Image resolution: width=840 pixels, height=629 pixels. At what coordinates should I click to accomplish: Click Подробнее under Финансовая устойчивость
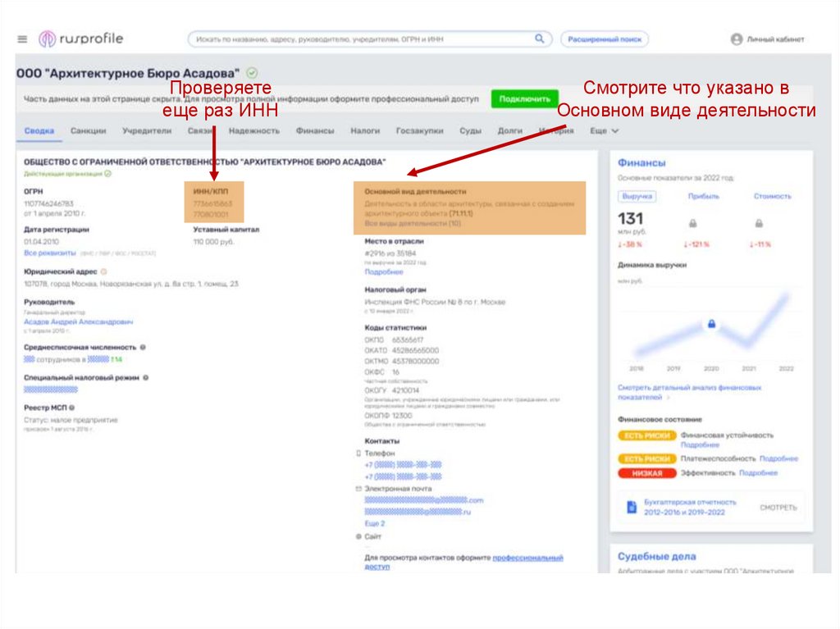[700, 444]
